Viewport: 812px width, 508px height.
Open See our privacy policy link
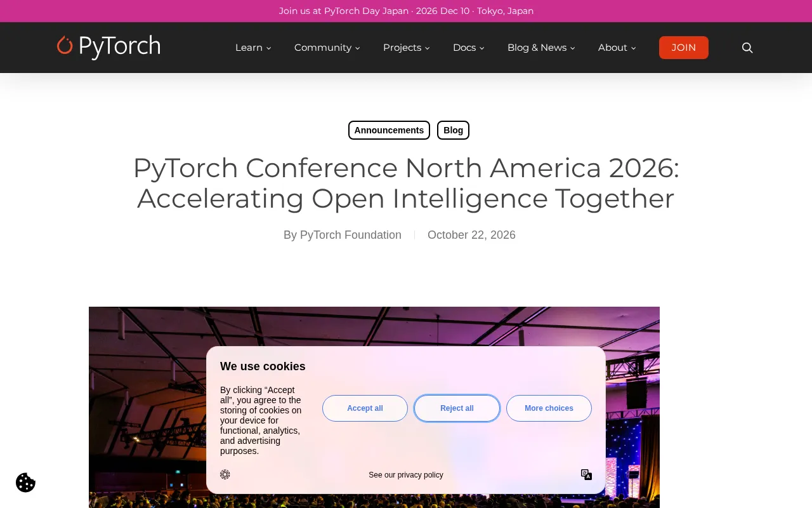click(x=406, y=475)
